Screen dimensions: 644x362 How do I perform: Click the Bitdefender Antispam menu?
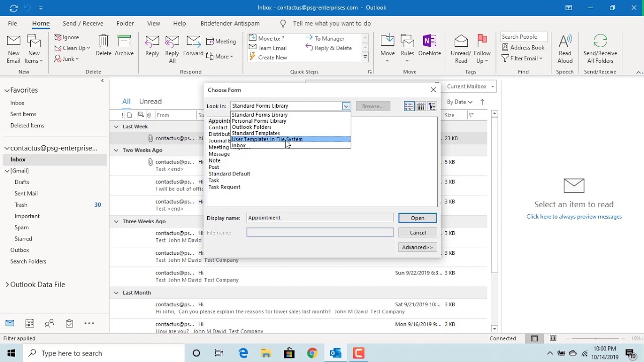click(x=230, y=23)
